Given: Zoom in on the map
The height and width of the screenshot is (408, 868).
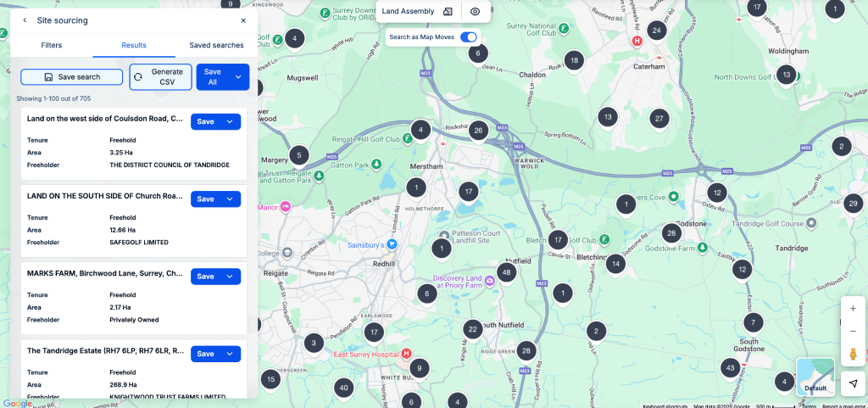Looking at the screenshot, I should click(x=853, y=309).
